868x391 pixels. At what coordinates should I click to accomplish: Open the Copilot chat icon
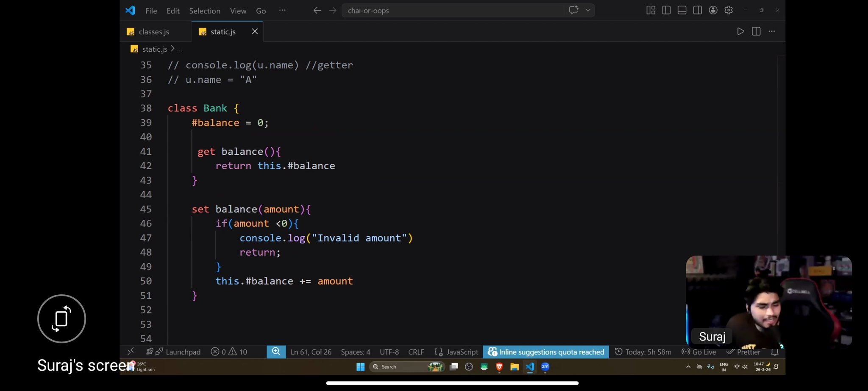pyautogui.click(x=573, y=10)
